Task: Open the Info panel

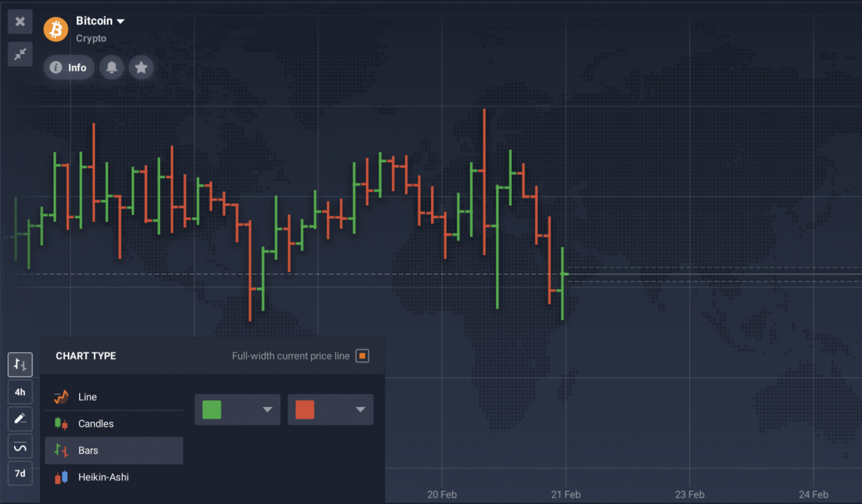Action: tap(68, 67)
